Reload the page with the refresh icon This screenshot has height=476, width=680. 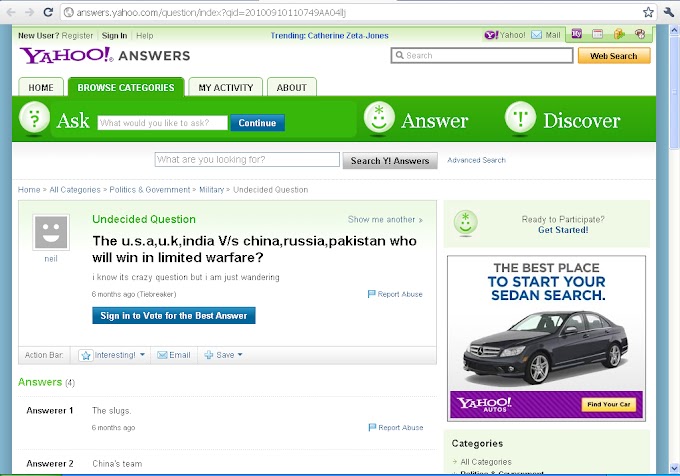click(x=48, y=12)
